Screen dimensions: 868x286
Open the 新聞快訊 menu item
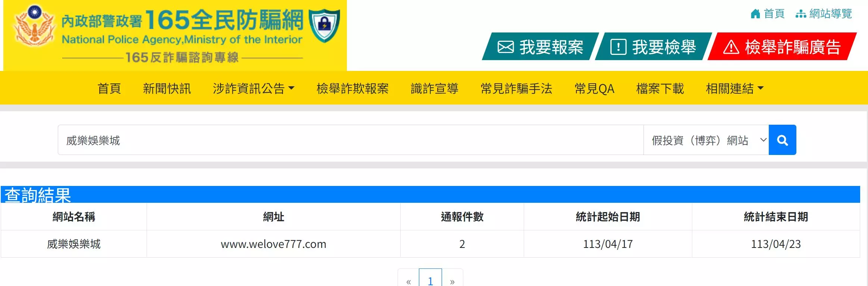click(x=167, y=88)
